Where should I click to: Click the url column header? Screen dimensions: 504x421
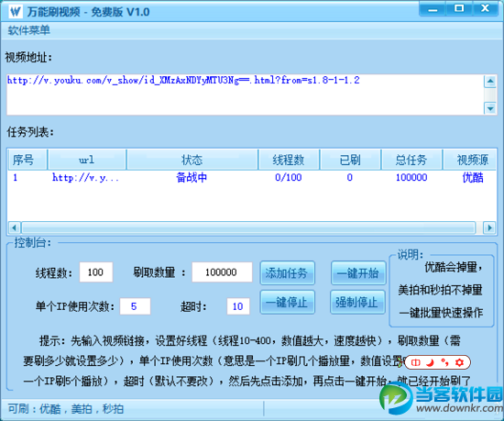[87, 160]
